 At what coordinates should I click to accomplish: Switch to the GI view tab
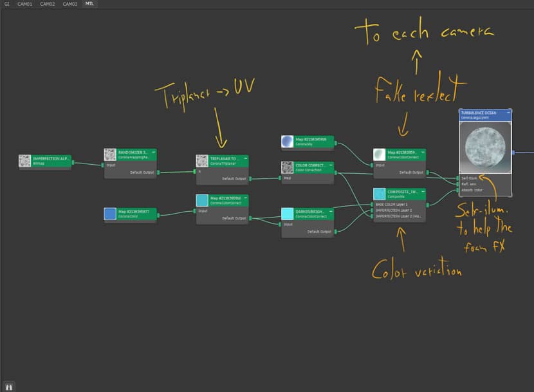(x=7, y=4)
